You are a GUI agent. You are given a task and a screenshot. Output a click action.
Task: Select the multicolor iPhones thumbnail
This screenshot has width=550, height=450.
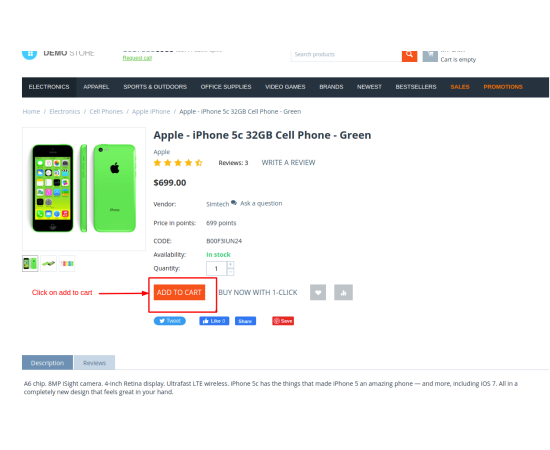(x=67, y=263)
